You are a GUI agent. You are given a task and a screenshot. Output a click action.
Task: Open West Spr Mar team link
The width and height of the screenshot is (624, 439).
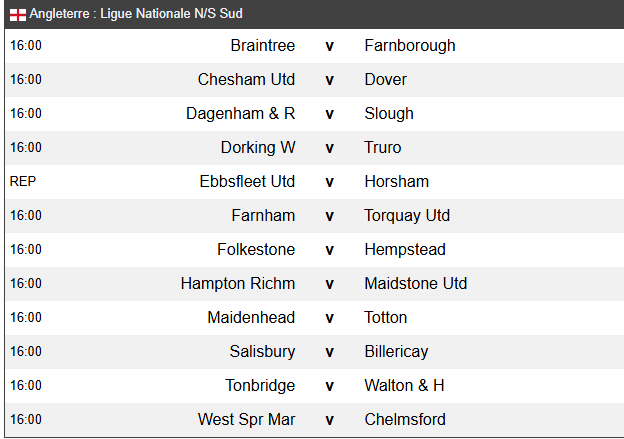[x=246, y=419]
